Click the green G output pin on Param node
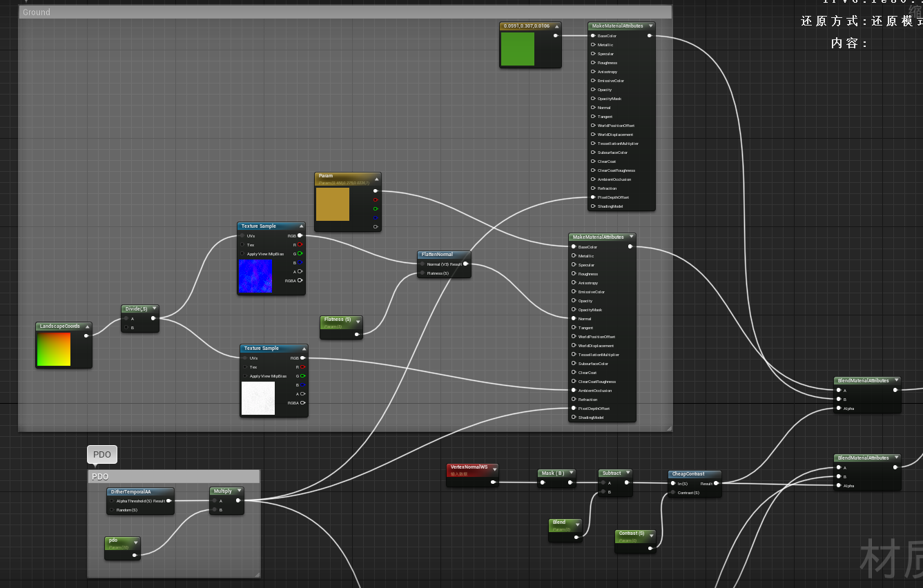 376,208
